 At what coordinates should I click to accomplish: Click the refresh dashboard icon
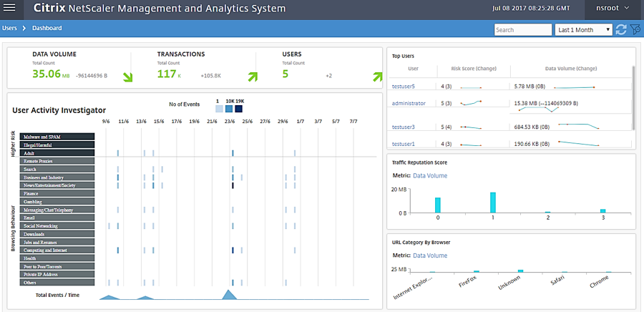[620, 29]
